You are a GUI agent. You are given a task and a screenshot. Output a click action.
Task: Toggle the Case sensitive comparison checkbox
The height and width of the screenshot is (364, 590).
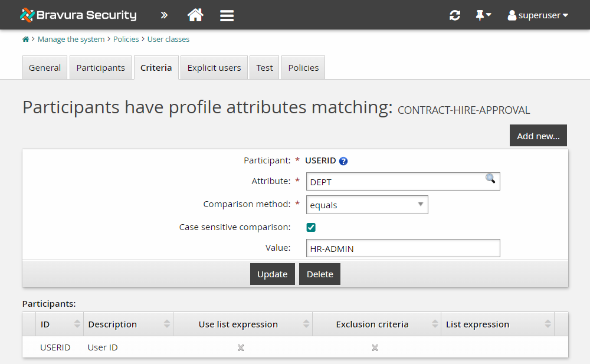point(310,227)
